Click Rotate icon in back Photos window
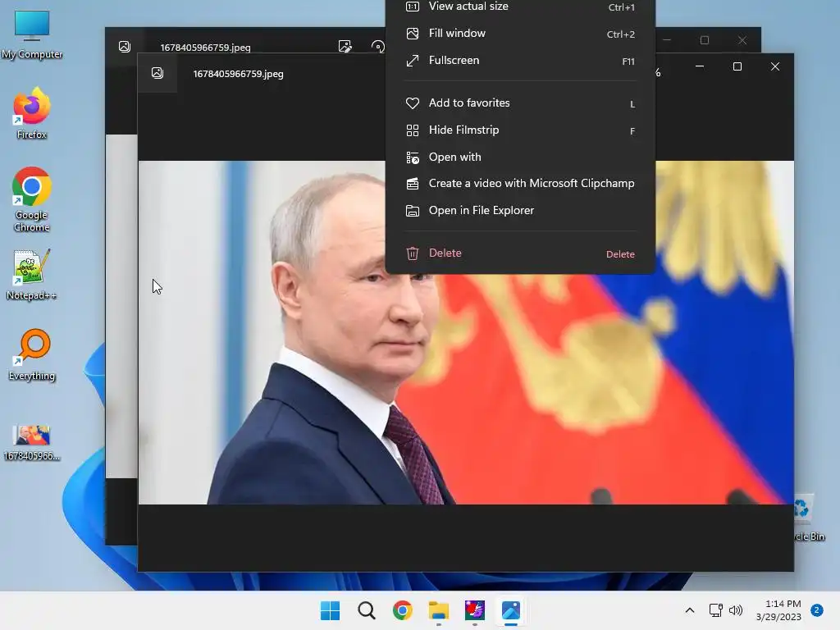The image size is (840, 630). click(x=377, y=47)
